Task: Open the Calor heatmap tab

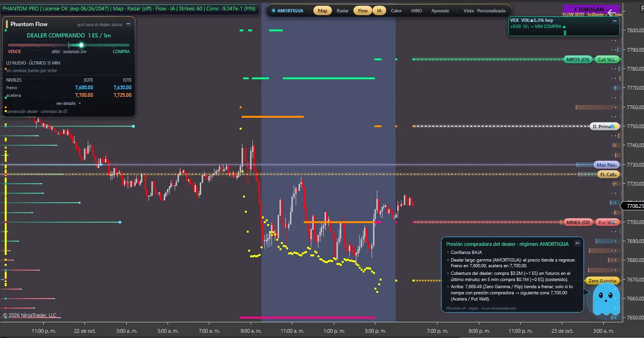Action: click(x=396, y=10)
